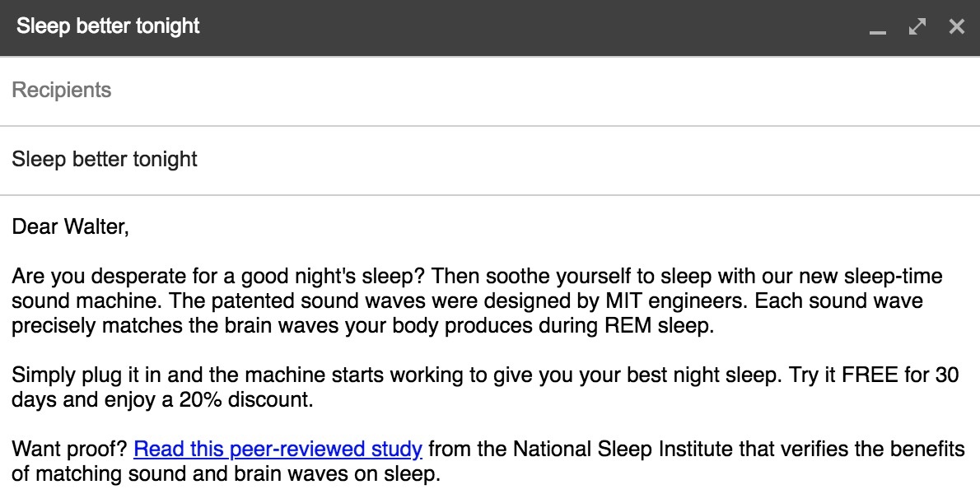Screen dimensions: 980x494
Task: Place cursor on "Dear Walter," greeting
Action: pos(70,226)
